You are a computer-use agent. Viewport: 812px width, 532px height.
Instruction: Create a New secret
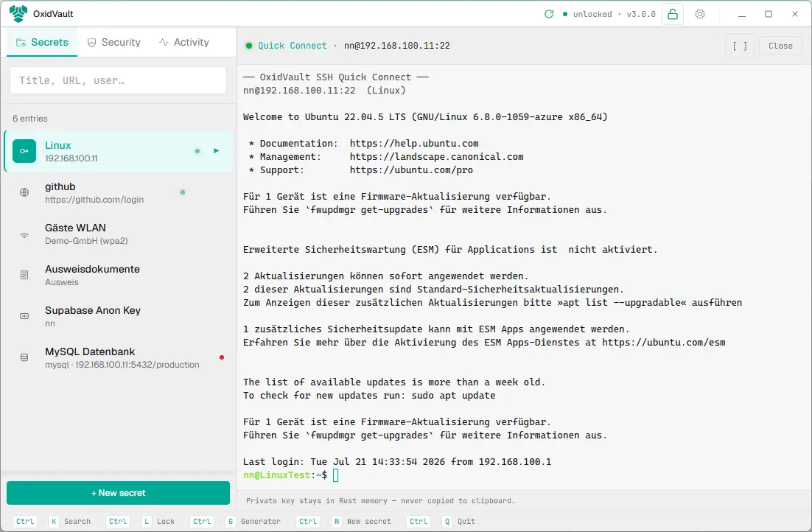pos(118,493)
